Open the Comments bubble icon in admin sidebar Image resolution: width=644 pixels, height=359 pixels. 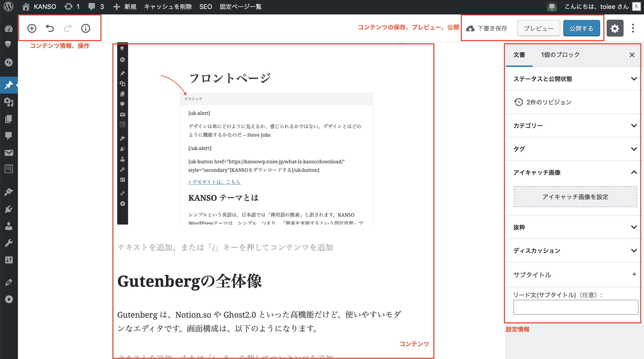pos(9,136)
